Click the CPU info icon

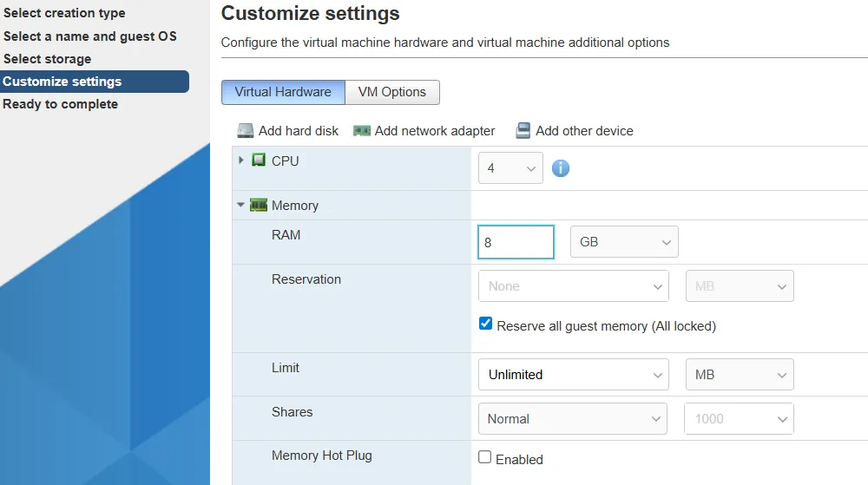pos(561,168)
